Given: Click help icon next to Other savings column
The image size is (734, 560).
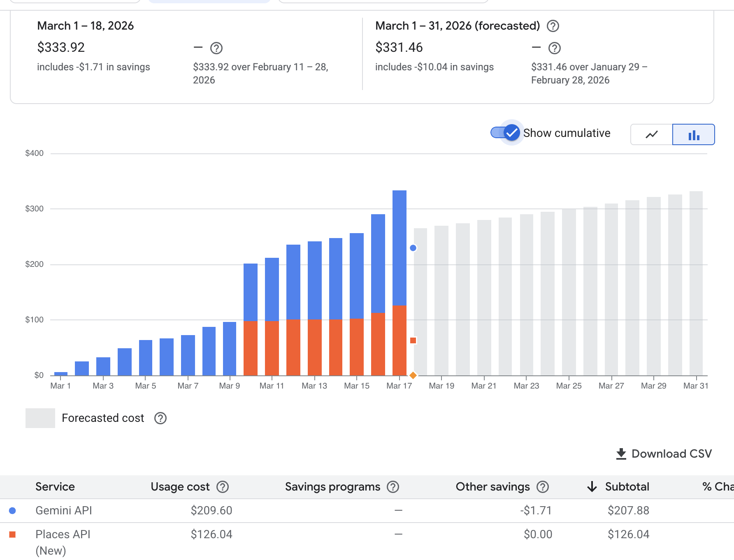Looking at the screenshot, I should (x=542, y=487).
